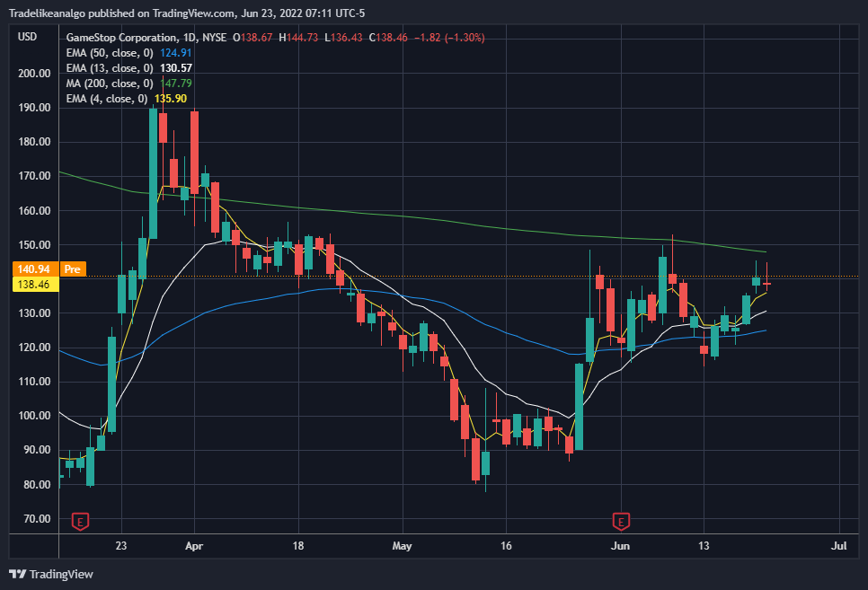Click the 23 date axis label
Viewport: 868px width, 590px height.
(x=121, y=546)
